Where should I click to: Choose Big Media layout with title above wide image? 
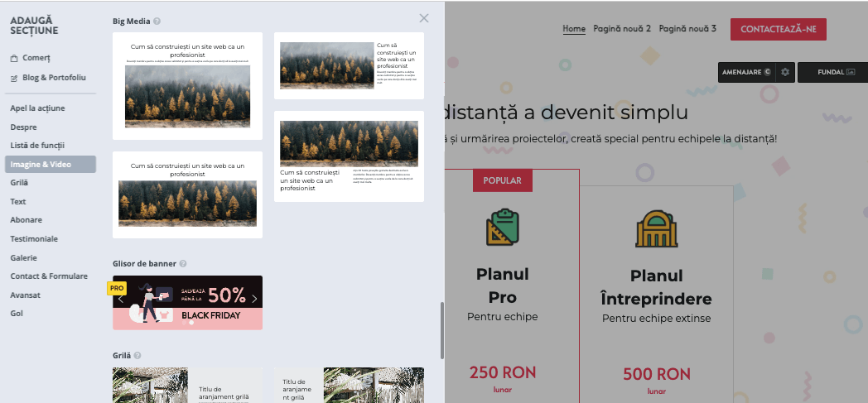tap(188, 194)
